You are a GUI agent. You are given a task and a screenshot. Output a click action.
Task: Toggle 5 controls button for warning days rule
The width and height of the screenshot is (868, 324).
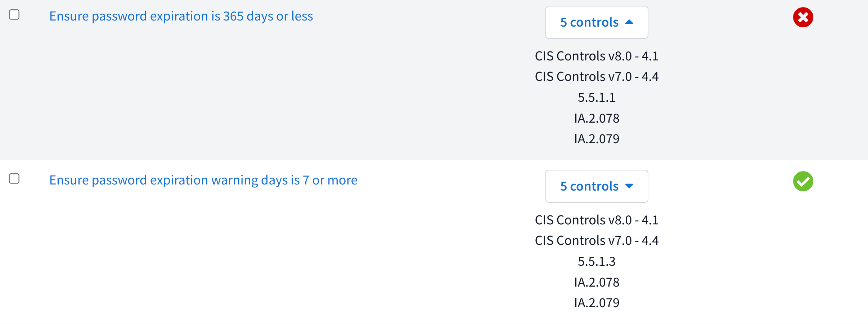point(596,186)
